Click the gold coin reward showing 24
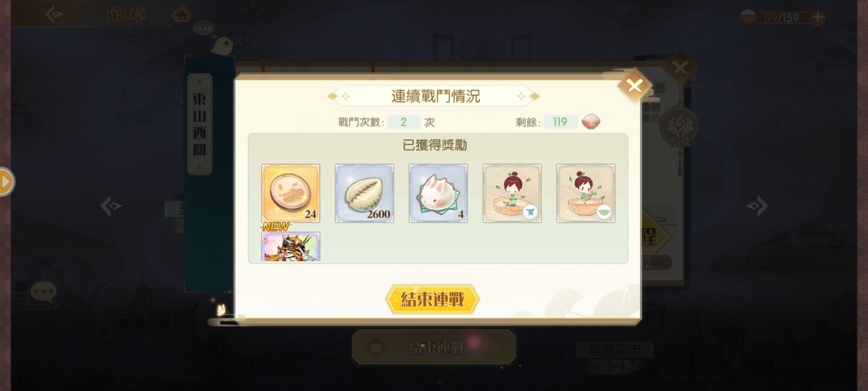This screenshot has width=868, height=391. [x=291, y=193]
